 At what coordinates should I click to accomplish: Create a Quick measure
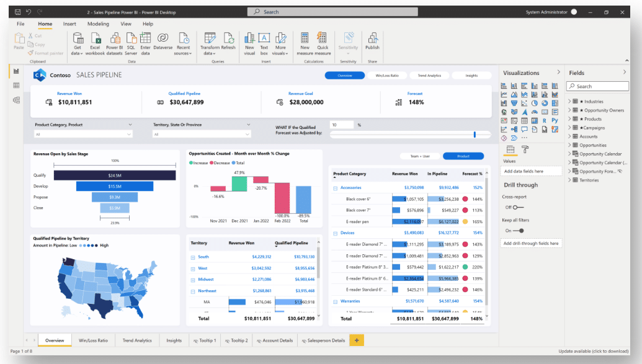[x=323, y=44]
